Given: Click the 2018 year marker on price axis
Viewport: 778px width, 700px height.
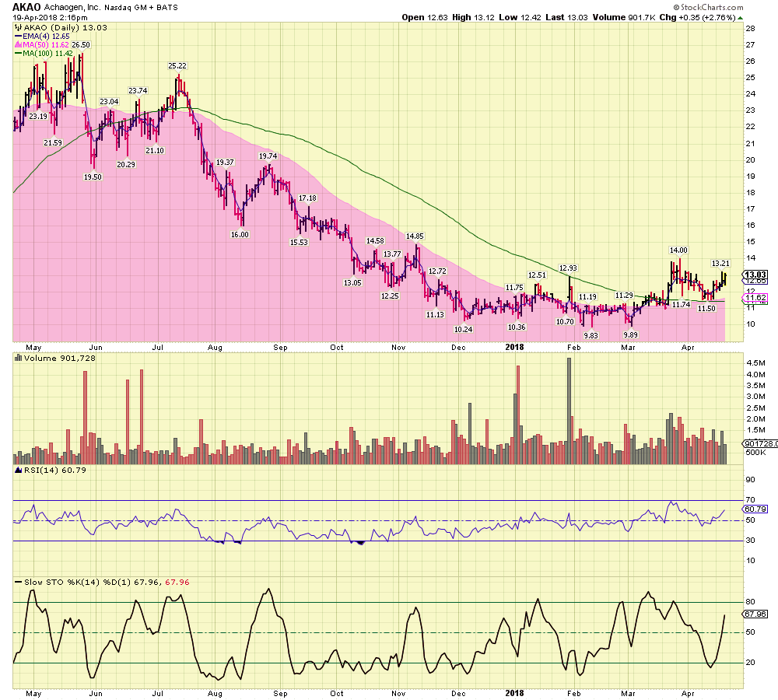Looking at the screenshot, I should point(515,348).
